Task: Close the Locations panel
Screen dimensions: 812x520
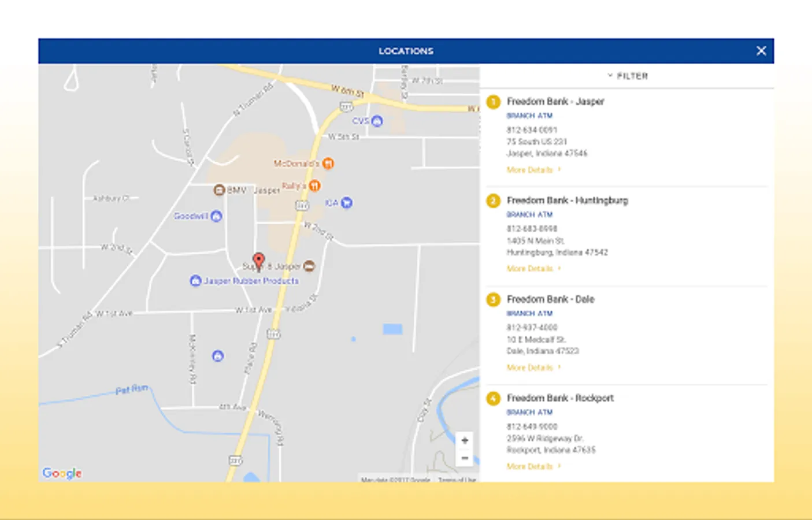Action: click(761, 51)
